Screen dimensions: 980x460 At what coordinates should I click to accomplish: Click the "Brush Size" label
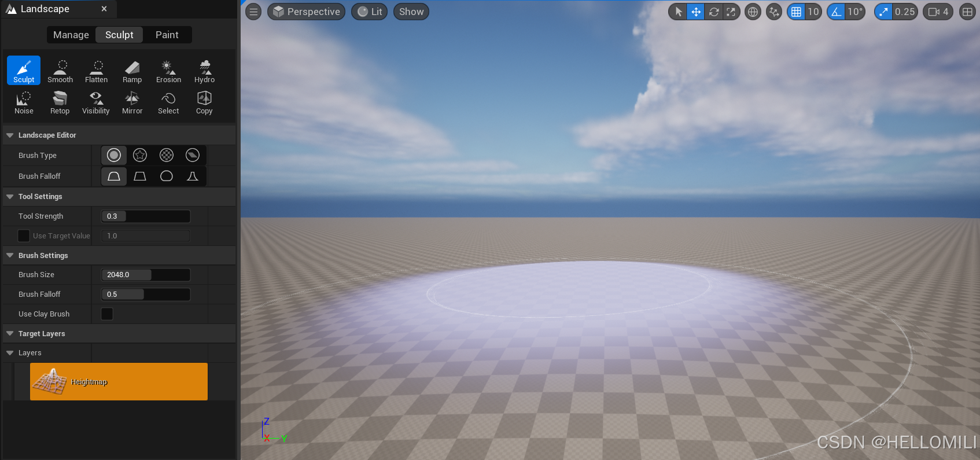(36, 275)
